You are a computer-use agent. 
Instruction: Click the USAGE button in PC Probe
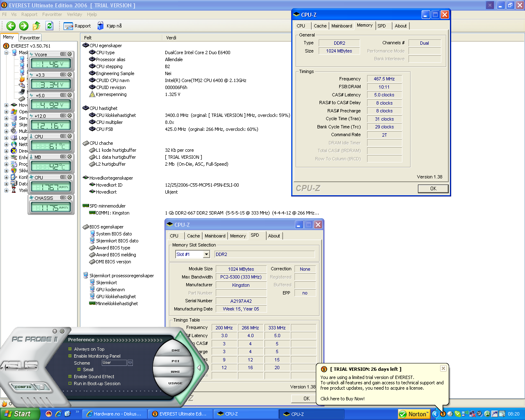[x=175, y=383]
